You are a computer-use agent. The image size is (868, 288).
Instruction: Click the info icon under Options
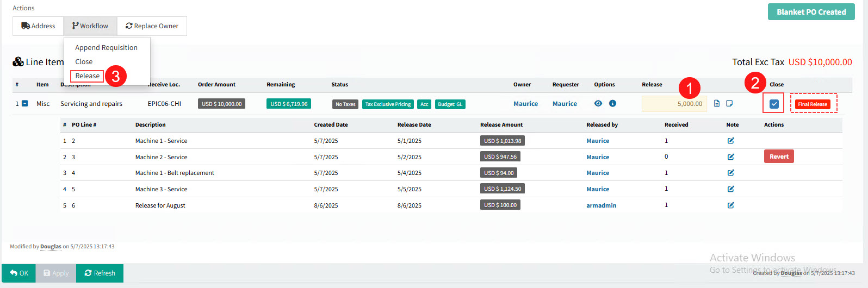[x=612, y=104]
